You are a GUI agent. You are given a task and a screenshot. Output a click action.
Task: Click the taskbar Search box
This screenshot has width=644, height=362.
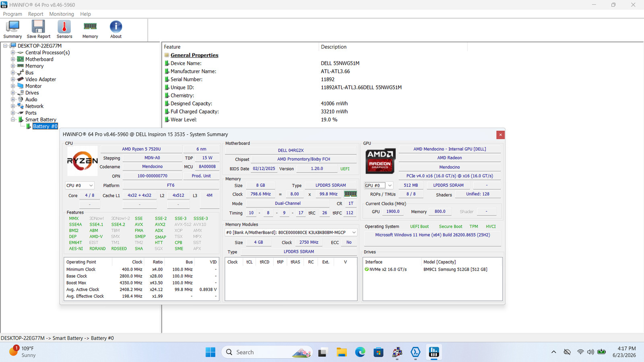click(267, 352)
